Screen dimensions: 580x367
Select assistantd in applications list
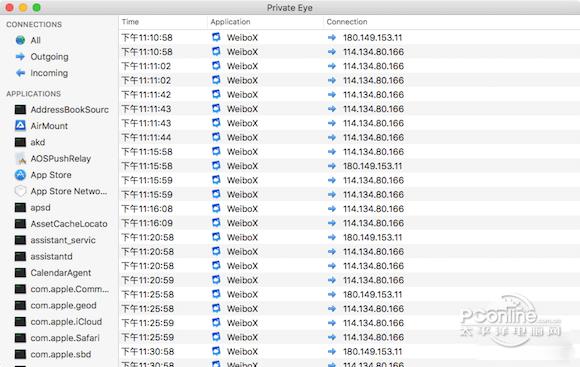pos(51,256)
